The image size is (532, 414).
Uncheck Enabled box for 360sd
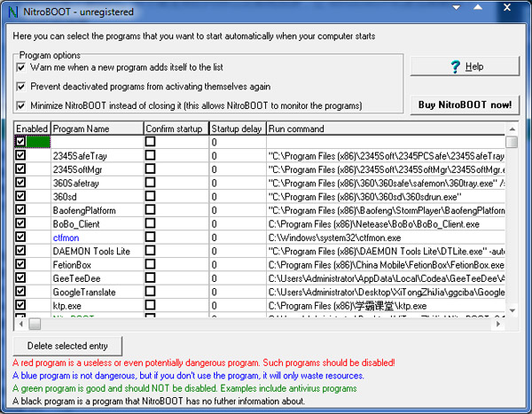coord(20,196)
